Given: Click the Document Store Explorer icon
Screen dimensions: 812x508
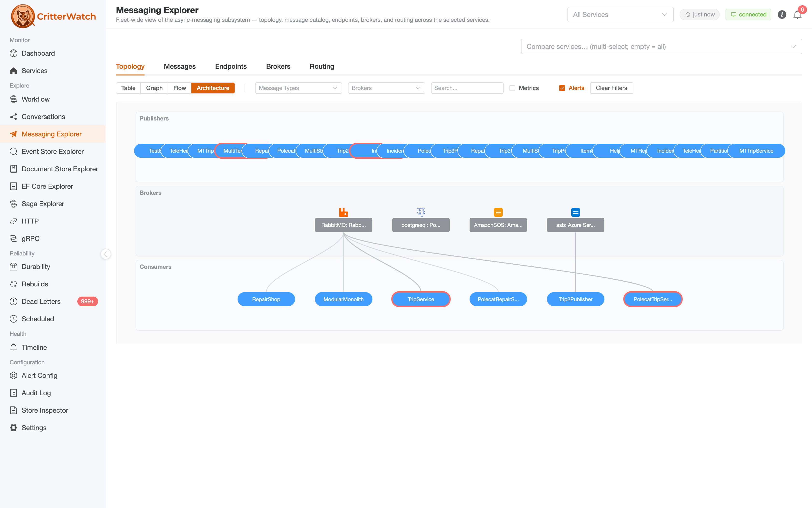Looking at the screenshot, I should tap(14, 169).
